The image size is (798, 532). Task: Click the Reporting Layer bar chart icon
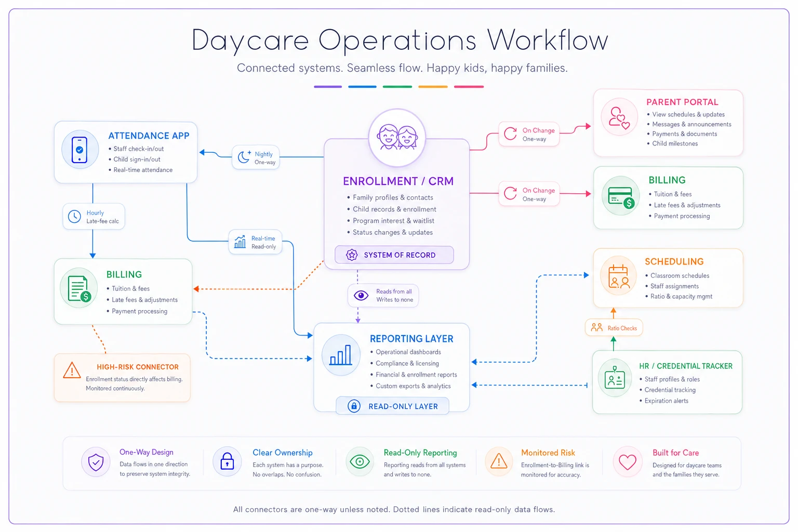[x=340, y=355]
